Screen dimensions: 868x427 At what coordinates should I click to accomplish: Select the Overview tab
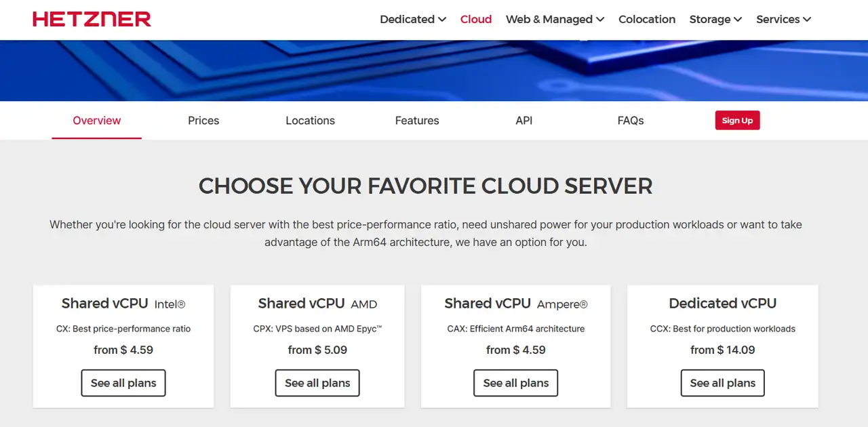pyautogui.click(x=97, y=121)
